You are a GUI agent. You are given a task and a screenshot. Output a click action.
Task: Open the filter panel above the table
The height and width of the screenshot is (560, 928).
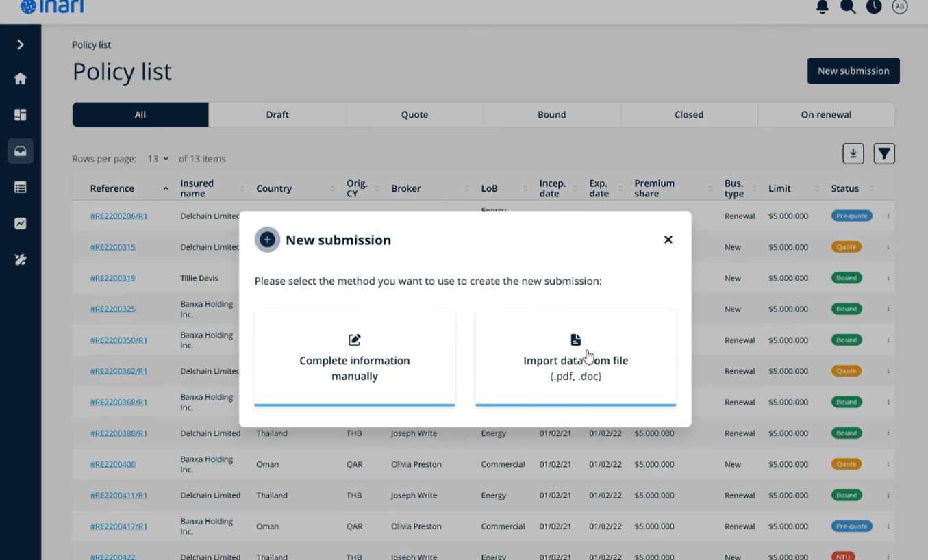[883, 153]
